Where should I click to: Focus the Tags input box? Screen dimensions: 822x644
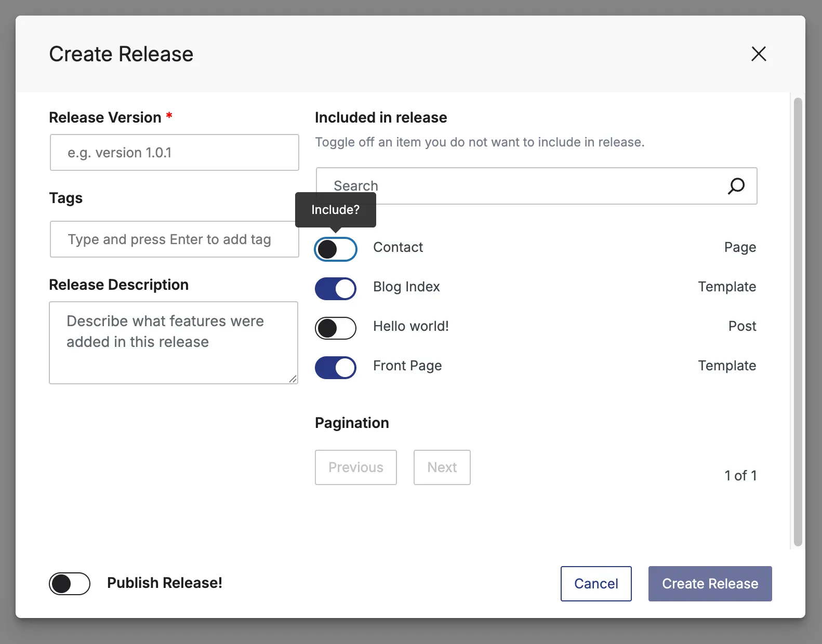pyautogui.click(x=175, y=239)
